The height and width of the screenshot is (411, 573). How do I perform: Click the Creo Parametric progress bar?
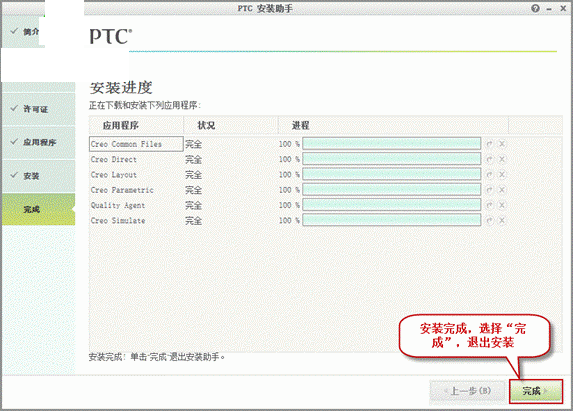point(391,190)
